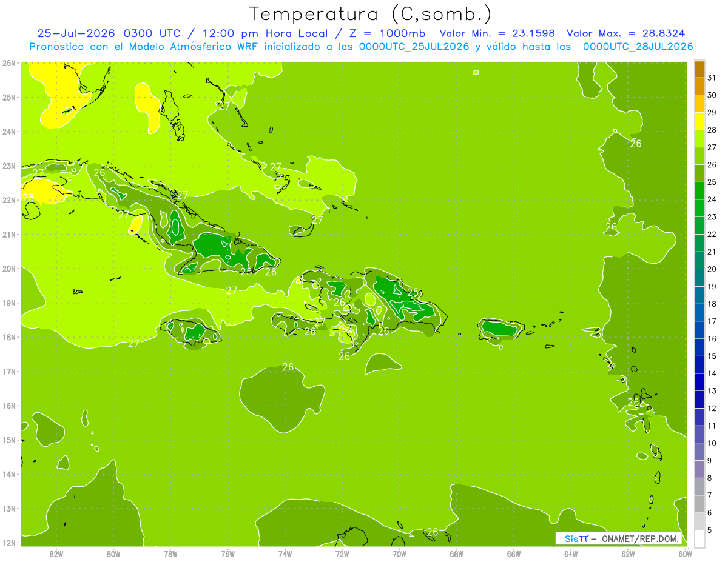The image size is (728, 562).
Task: Select white colorbar swatch below the 5 label
Action: [x=699, y=538]
